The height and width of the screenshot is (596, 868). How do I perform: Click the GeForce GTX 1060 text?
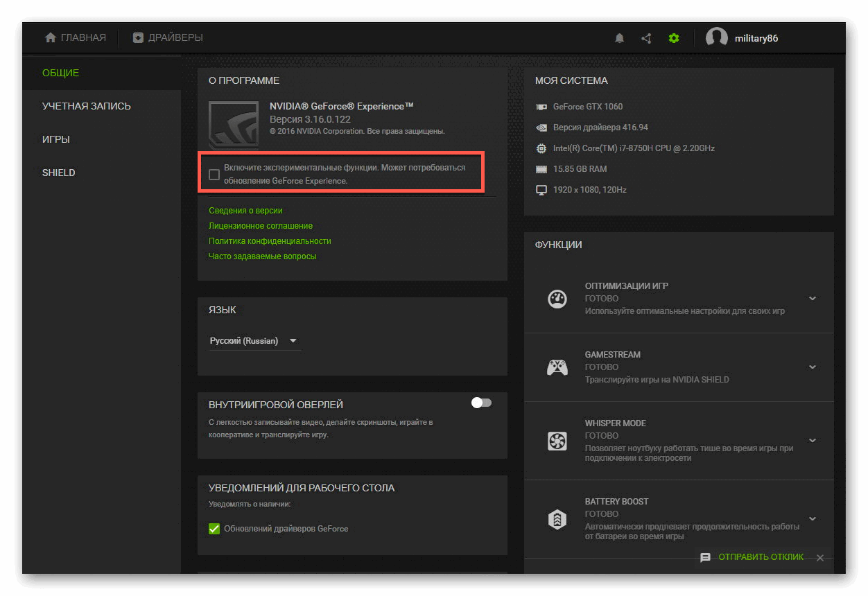[x=588, y=107]
